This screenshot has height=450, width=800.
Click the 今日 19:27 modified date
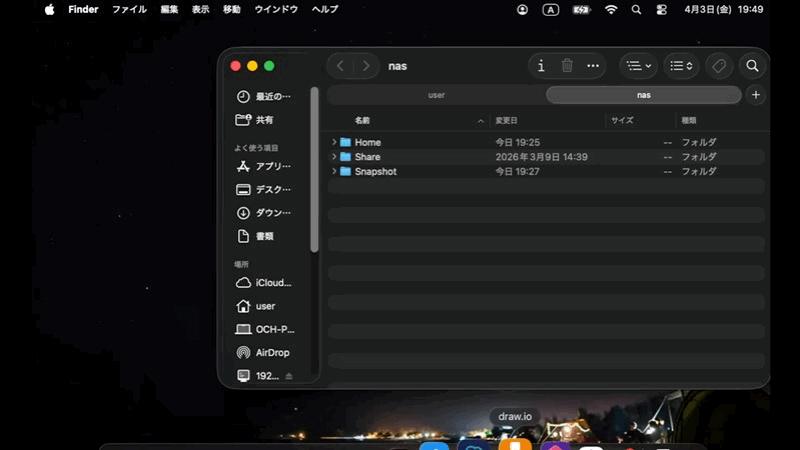point(517,171)
